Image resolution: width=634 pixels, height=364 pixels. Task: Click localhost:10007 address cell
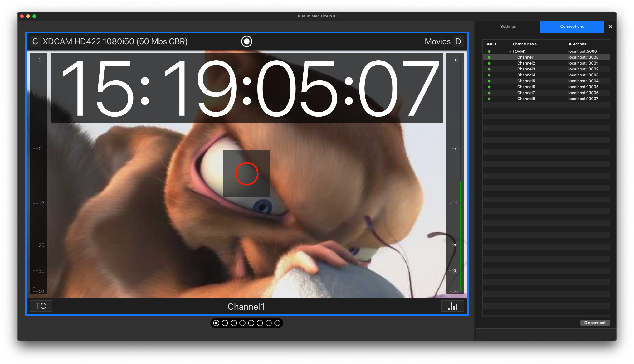[x=583, y=99]
